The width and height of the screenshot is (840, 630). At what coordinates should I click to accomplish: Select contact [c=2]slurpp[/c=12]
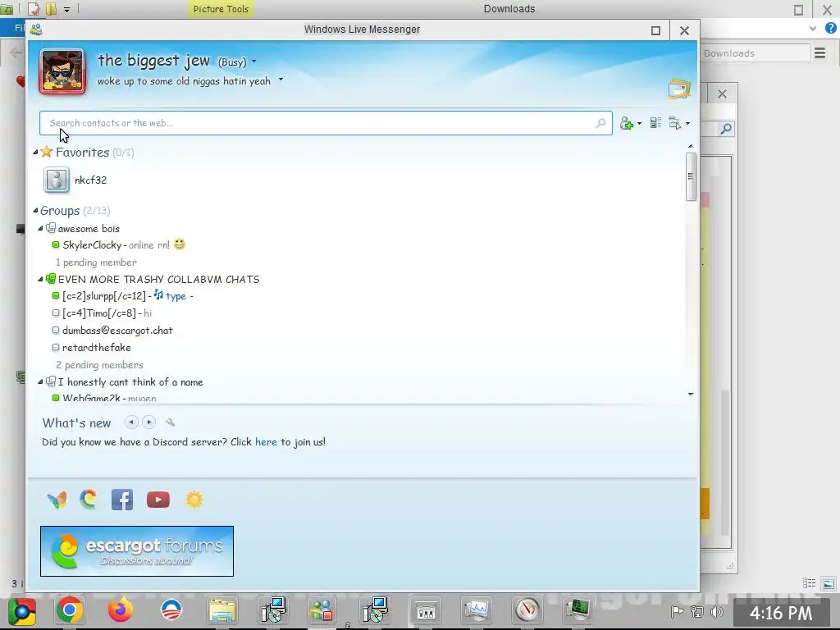pyautogui.click(x=104, y=295)
